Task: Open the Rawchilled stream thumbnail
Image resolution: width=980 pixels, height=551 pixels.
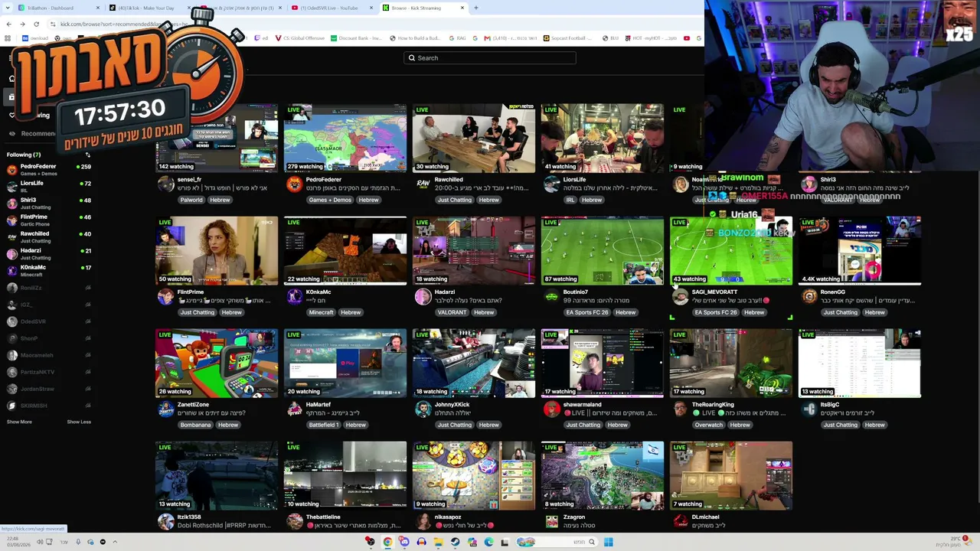Action: (474, 138)
